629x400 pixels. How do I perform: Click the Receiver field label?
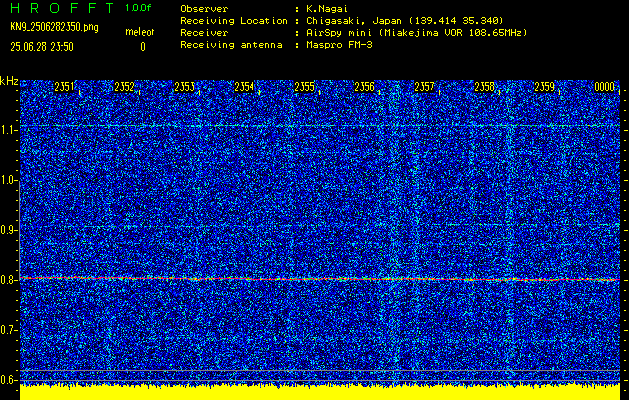tap(204, 33)
